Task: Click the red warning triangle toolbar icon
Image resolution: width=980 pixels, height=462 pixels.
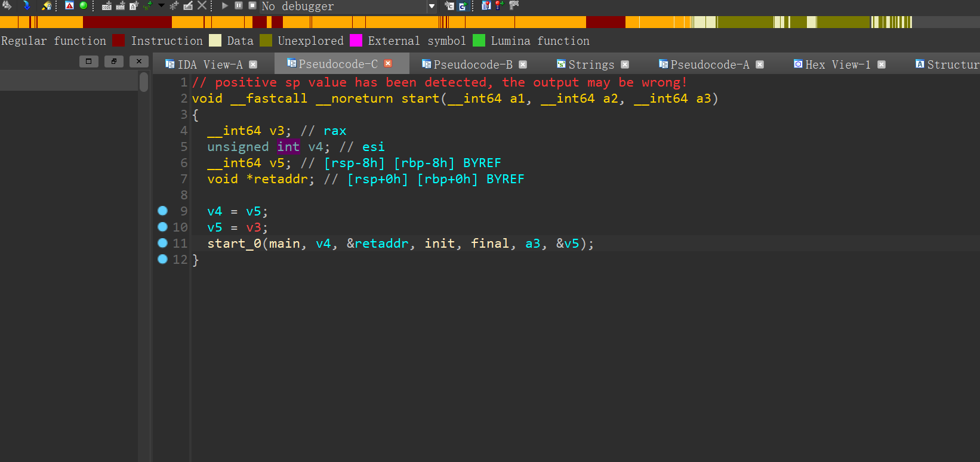Action: tap(70, 5)
